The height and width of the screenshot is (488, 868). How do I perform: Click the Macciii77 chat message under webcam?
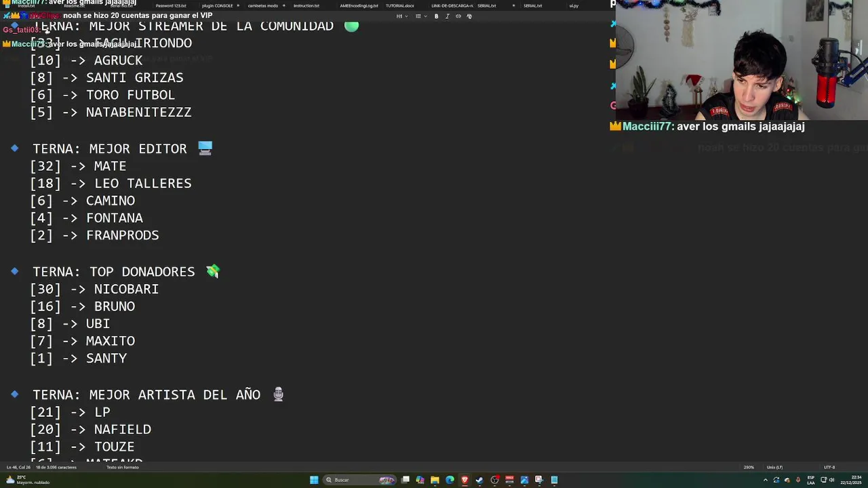tap(707, 126)
